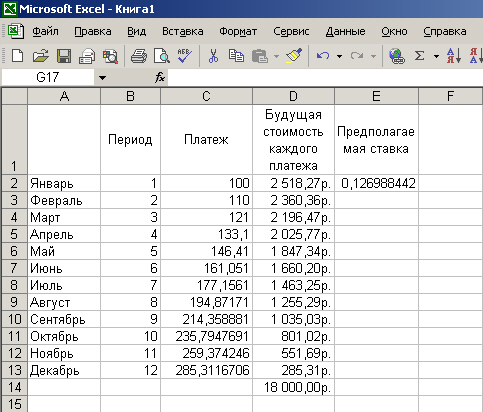Select the Сентябрь cell
The width and height of the screenshot is (483, 412).
tap(64, 319)
